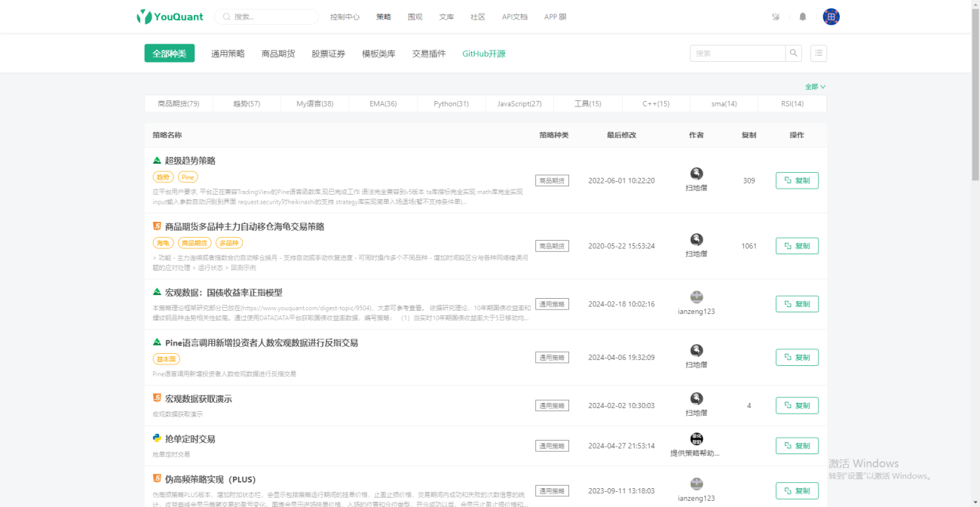The height and width of the screenshot is (507, 980).
Task: Filter by the My语言(38) tag
Action: point(315,103)
